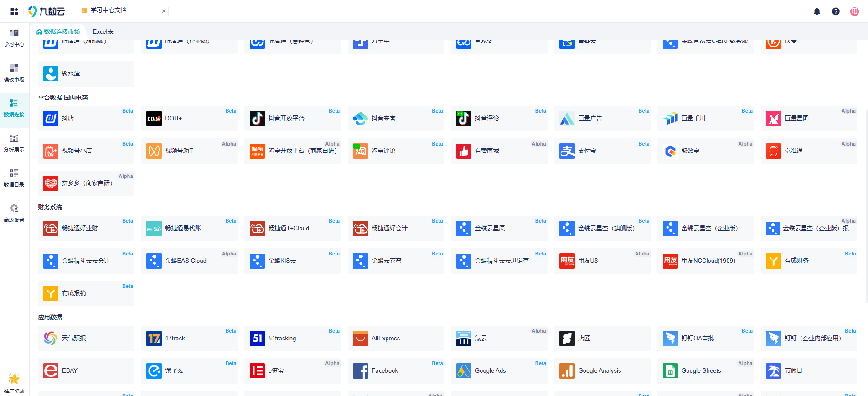868x396 pixels.
Task: Choose 金蝶KIS云 connector card
Action: coord(293,261)
